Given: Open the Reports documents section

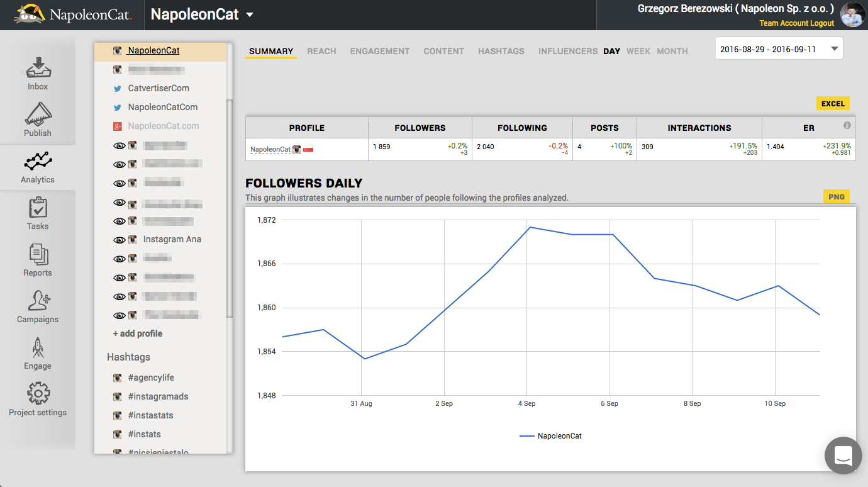Looking at the screenshot, I should click(x=38, y=260).
